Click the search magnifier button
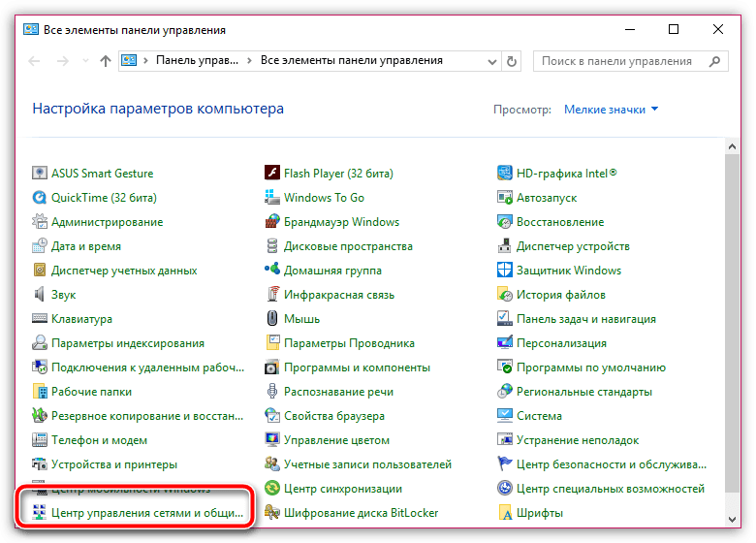This screenshot has width=756, height=543. click(x=715, y=61)
